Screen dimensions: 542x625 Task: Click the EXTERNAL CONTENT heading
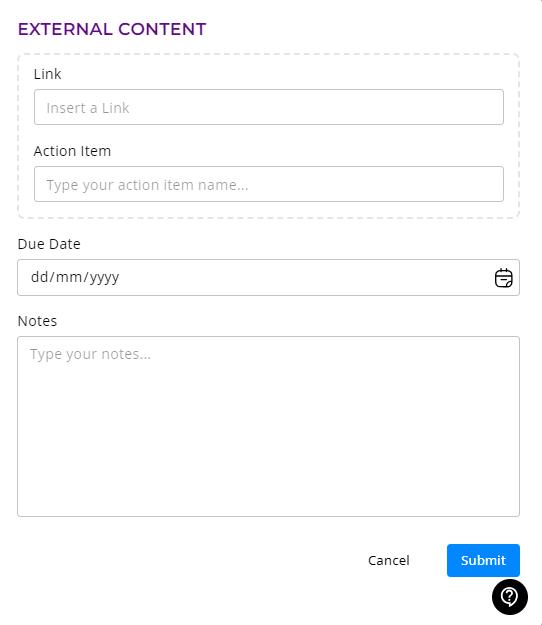112,29
